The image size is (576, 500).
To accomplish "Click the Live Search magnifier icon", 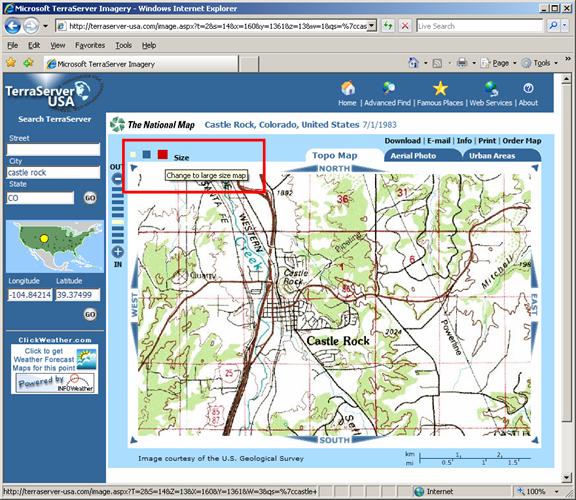I will [x=552, y=26].
